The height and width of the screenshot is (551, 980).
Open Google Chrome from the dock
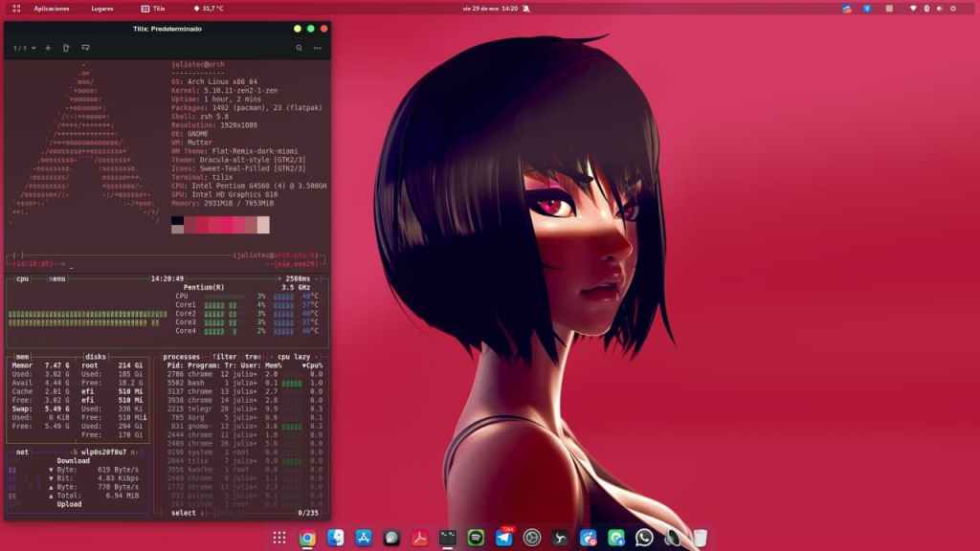[307, 539]
